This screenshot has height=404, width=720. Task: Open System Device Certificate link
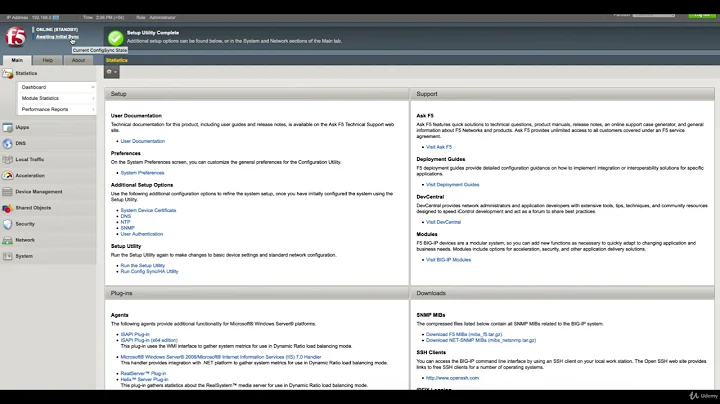click(148, 210)
